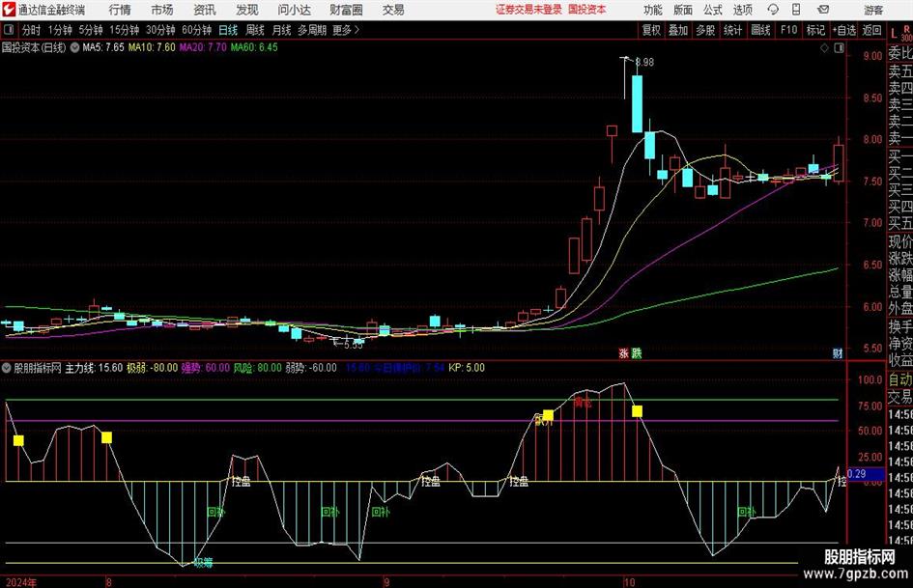Click the 涨 marker below the chart
The width and height of the screenshot is (913, 588).
(x=623, y=352)
